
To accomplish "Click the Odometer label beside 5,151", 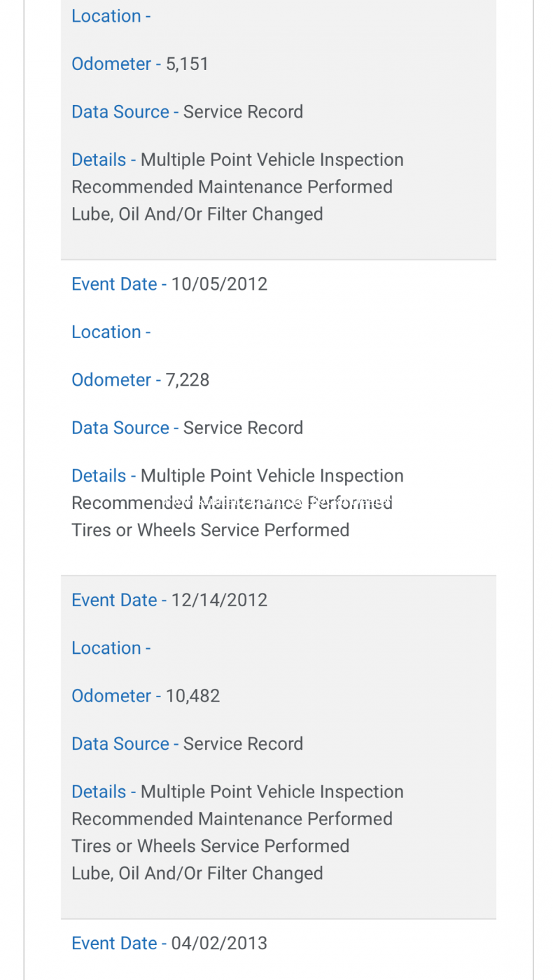I will (x=116, y=64).
